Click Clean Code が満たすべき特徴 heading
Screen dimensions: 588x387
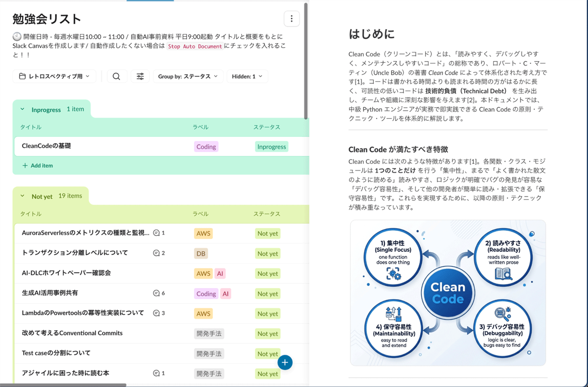tap(398, 150)
